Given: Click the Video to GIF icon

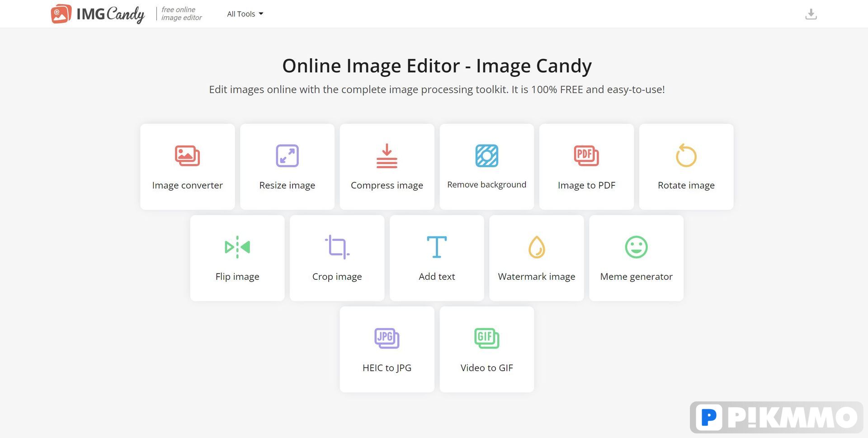Looking at the screenshot, I should (x=487, y=338).
